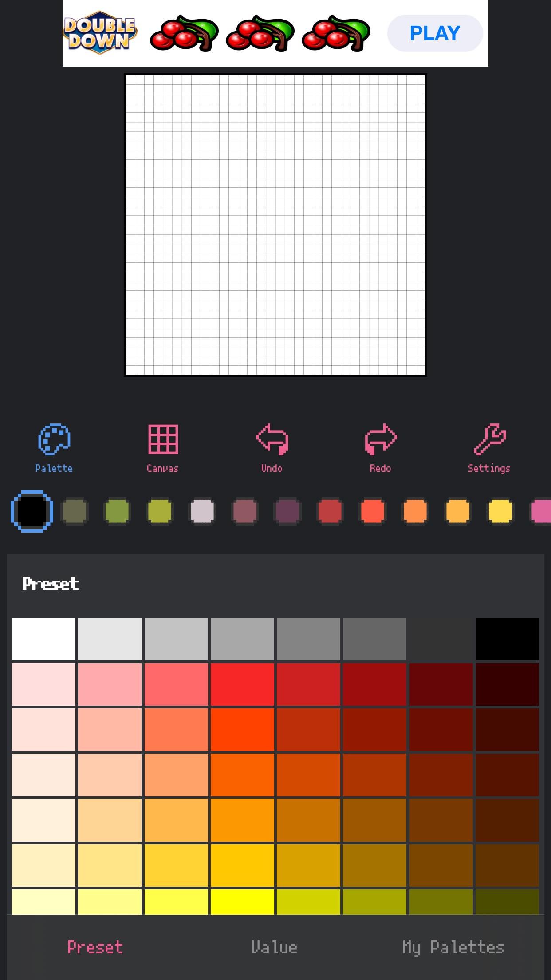Select the orange swatch in the palette row
Image resolution: width=551 pixels, height=980 pixels.
coord(414,511)
